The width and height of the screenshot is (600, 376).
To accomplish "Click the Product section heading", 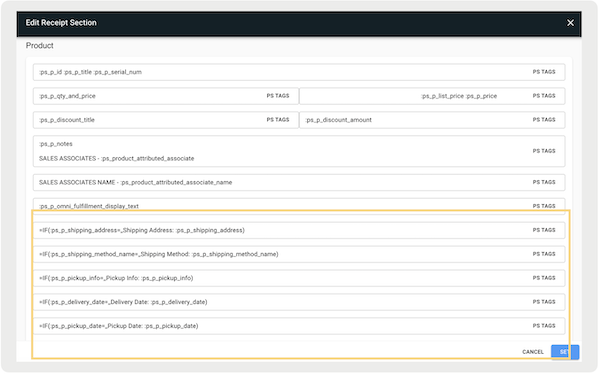I will [39, 46].
